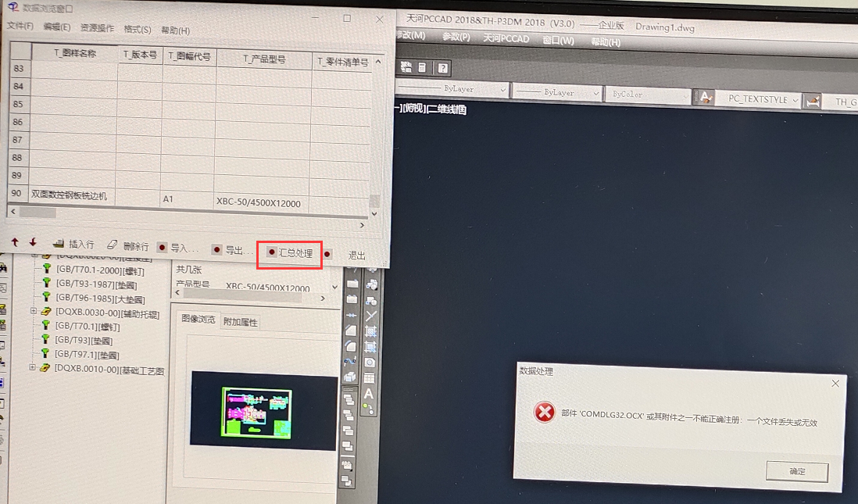Screen dimensions: 858x504
Task: Click the 插入行 insert row button
Action: (x=73, y=245)
